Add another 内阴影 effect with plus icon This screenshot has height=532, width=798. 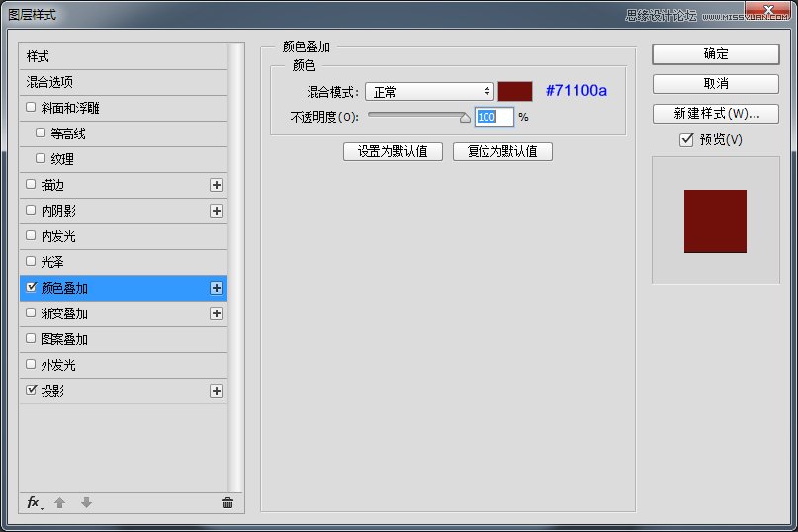(x=217, y=211)
